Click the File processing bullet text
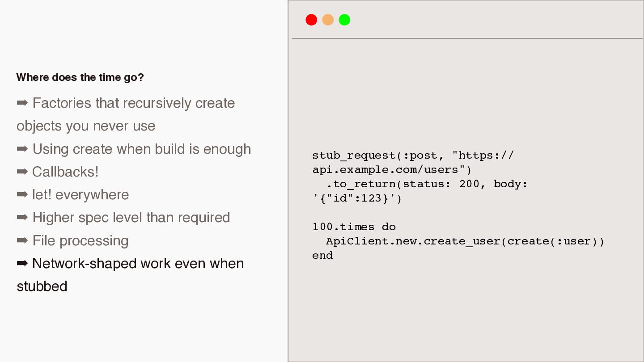The image size is (644, 362). (x=80, y=241)
